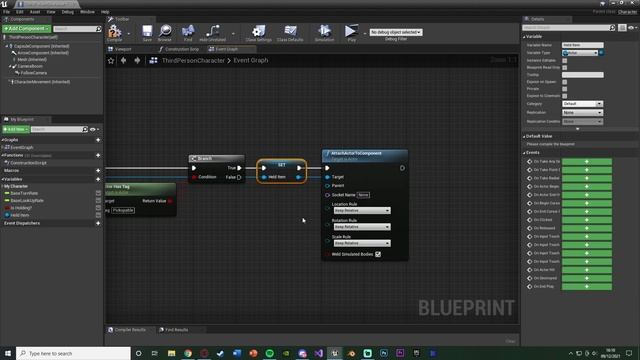Viewport: 640px width, 360px height.
Task: Add a new macro via Macros plus icon
Action: coord(98,171)
